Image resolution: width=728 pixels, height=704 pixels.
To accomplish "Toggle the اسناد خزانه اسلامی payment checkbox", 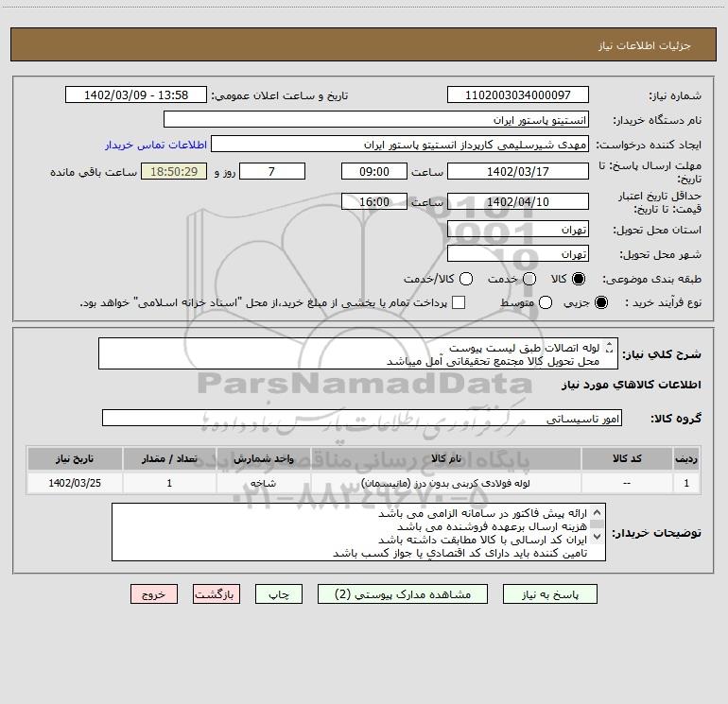I will pos(459,302).
